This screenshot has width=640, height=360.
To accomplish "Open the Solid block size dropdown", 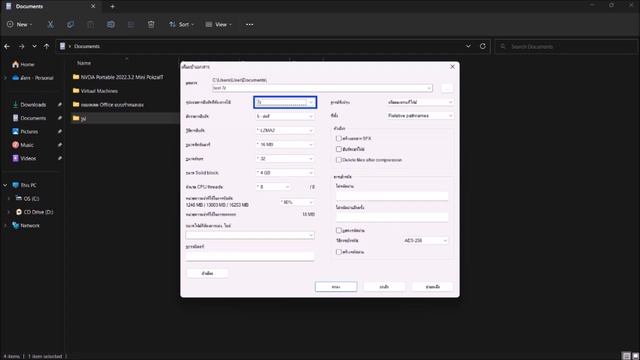I will (285, 173).
